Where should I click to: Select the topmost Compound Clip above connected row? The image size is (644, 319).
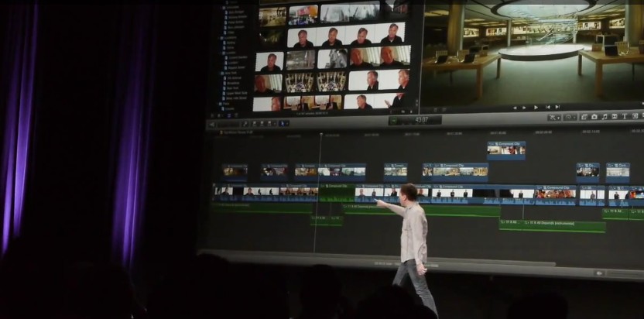click(x=506, y=150)
